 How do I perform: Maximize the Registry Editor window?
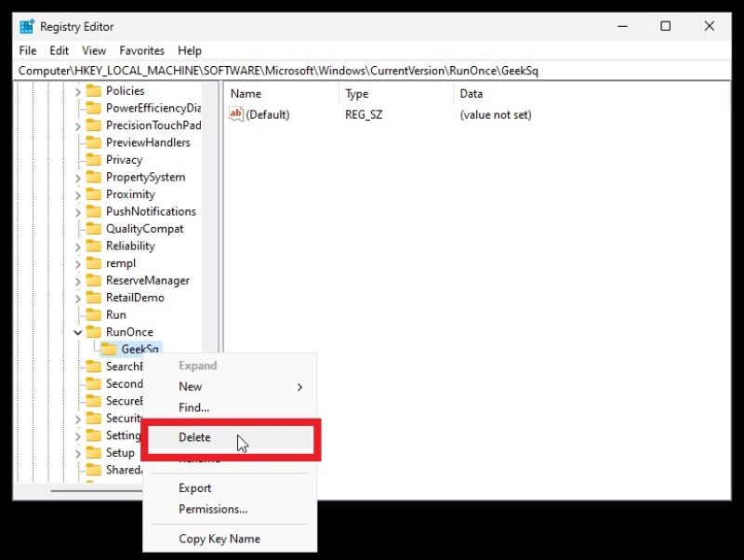[666, 27]
